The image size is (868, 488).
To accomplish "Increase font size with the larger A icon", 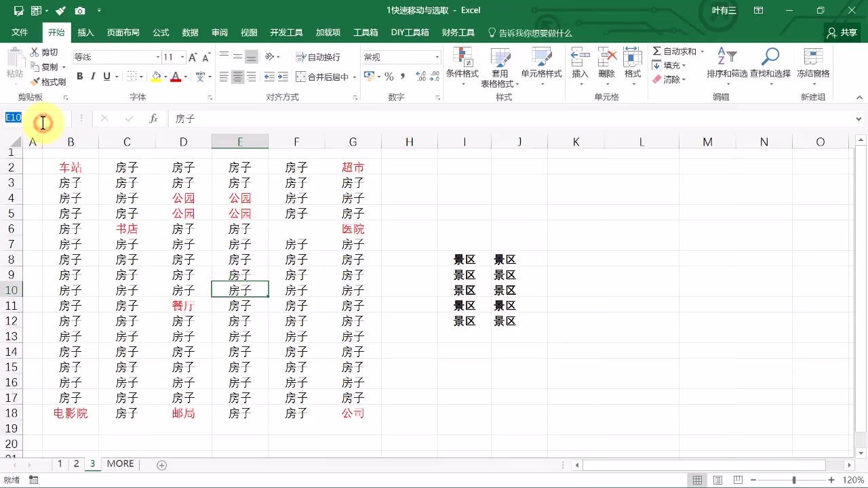I will 193,57.
